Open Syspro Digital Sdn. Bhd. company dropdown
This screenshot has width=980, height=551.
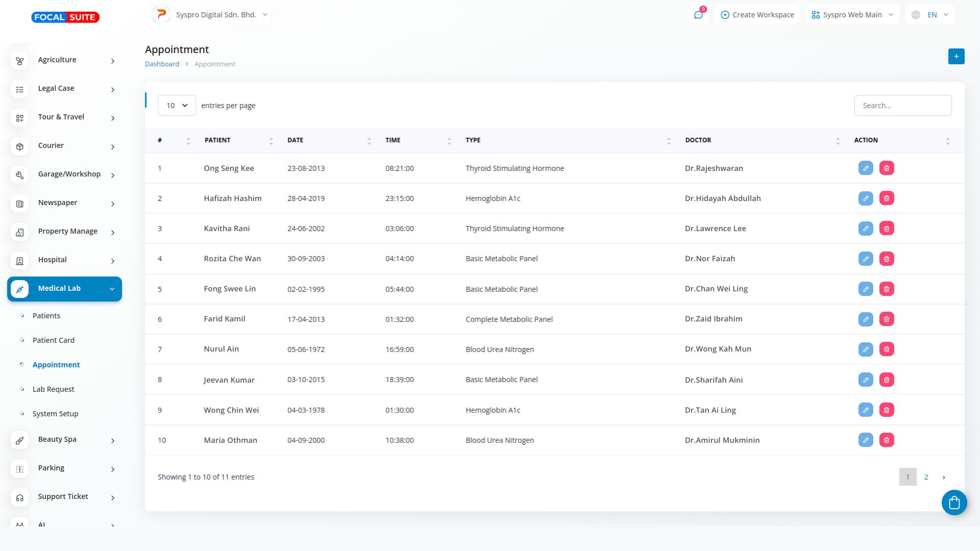click(211, 15)
